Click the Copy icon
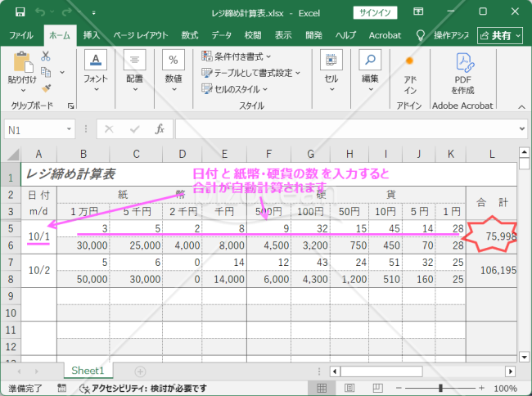Screen dimensions: 532x396 46,72
